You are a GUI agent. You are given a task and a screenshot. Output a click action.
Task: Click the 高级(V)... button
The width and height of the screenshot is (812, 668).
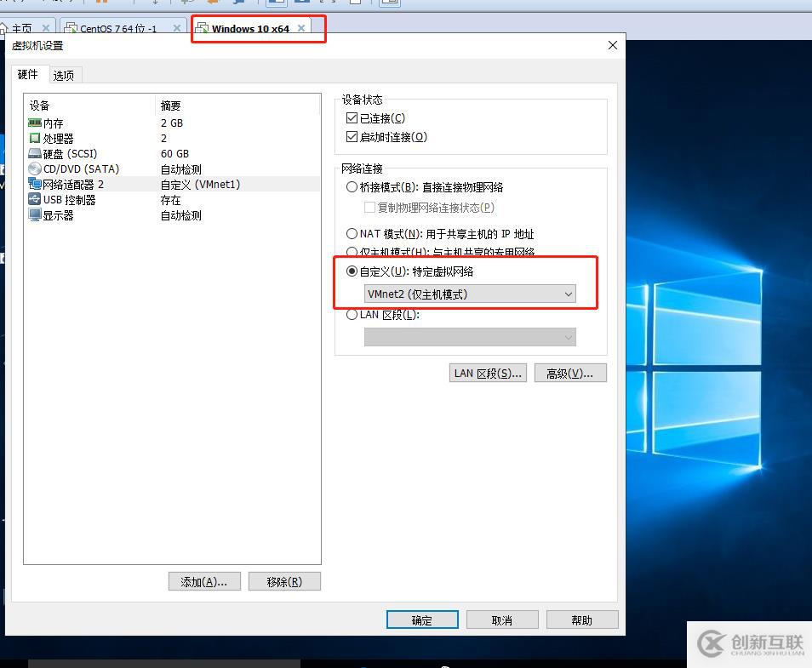570,373
